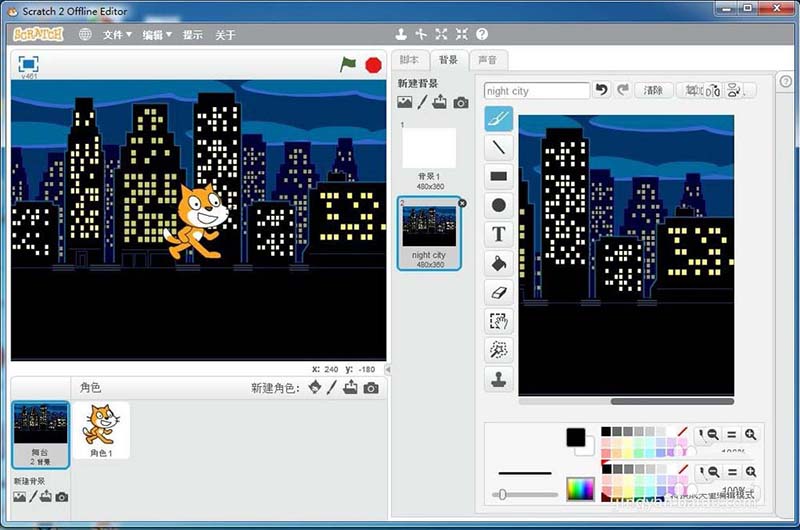Switch to the 脚本 tab
The image size is (800, 530).
[409, 60]
